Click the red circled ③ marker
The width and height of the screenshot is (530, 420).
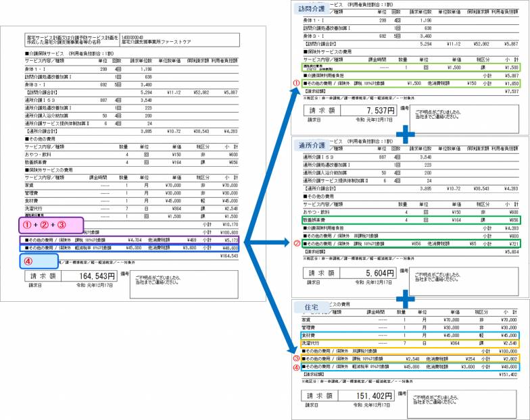click(x=295, y=358)
